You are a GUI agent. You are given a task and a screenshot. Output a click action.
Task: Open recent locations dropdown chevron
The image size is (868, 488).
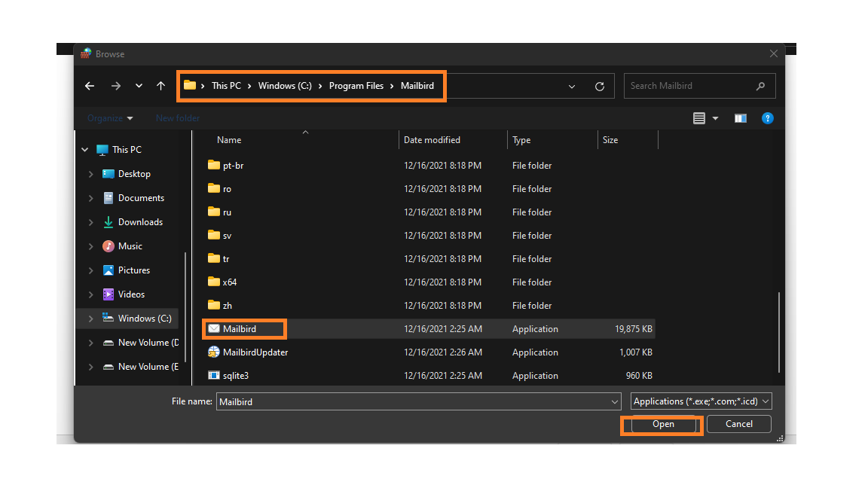[139, 86]
